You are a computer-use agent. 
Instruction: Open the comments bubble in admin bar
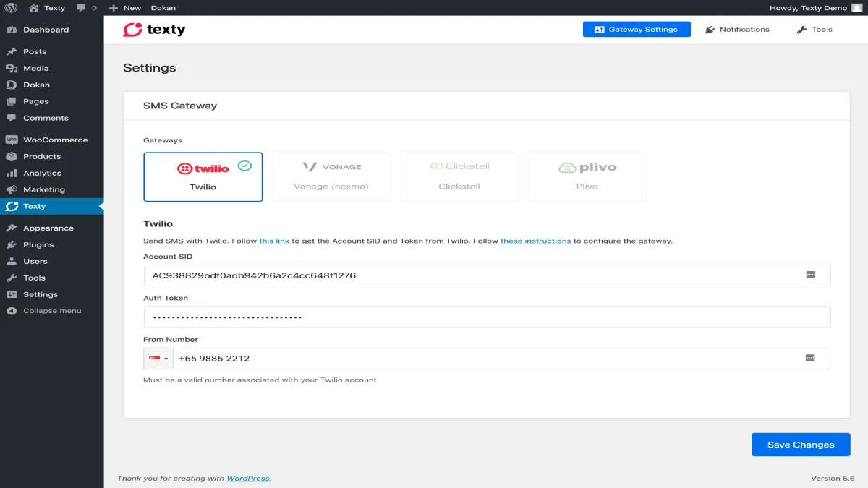[x=80, y=8]
